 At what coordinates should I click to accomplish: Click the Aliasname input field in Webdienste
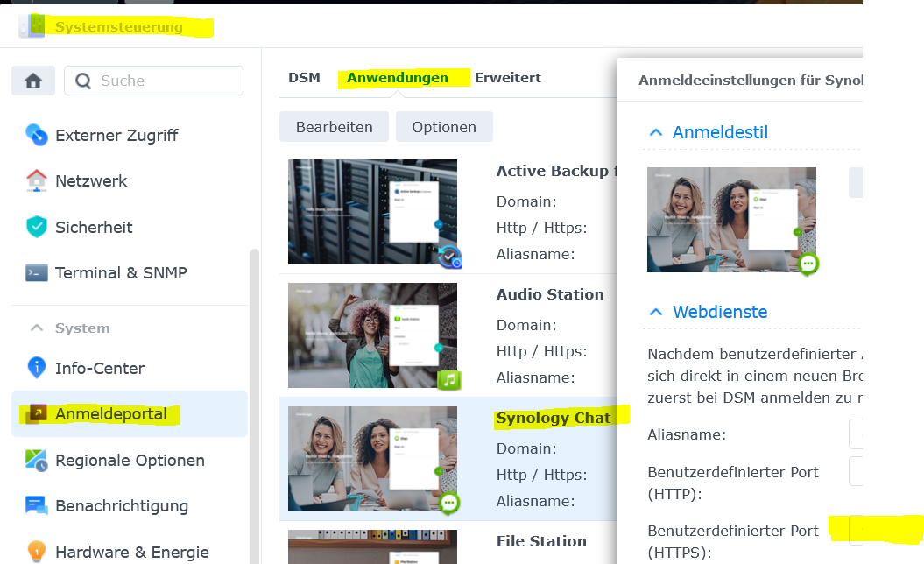pos(856,434)
